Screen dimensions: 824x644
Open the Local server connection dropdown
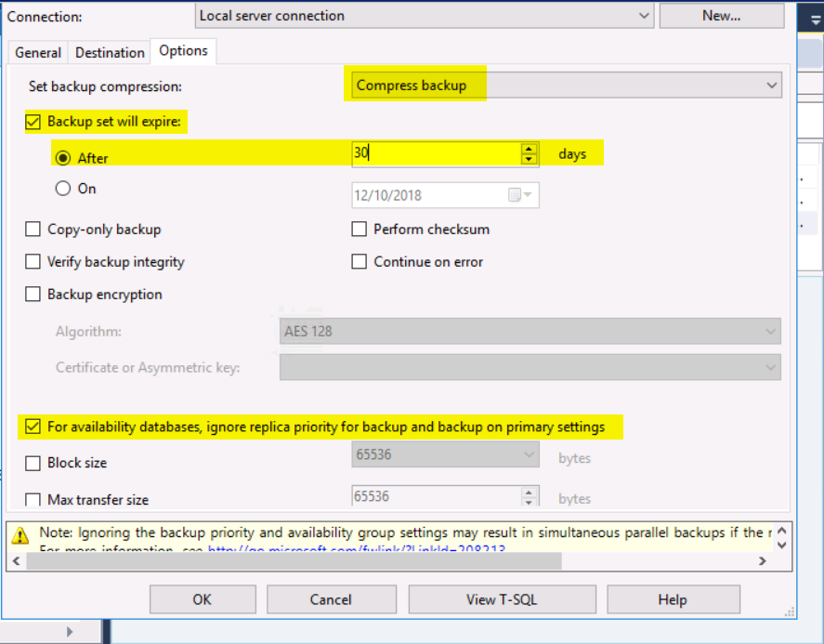point(643,16)
